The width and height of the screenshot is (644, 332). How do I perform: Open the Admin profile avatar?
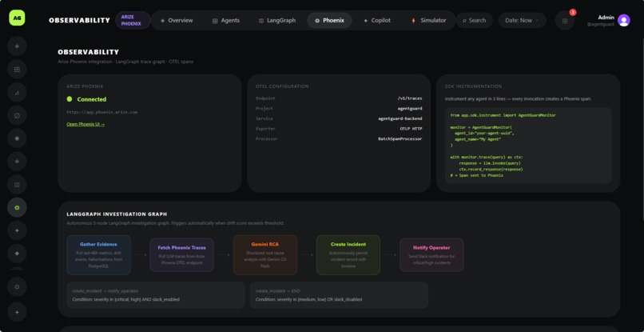[623, 20]
